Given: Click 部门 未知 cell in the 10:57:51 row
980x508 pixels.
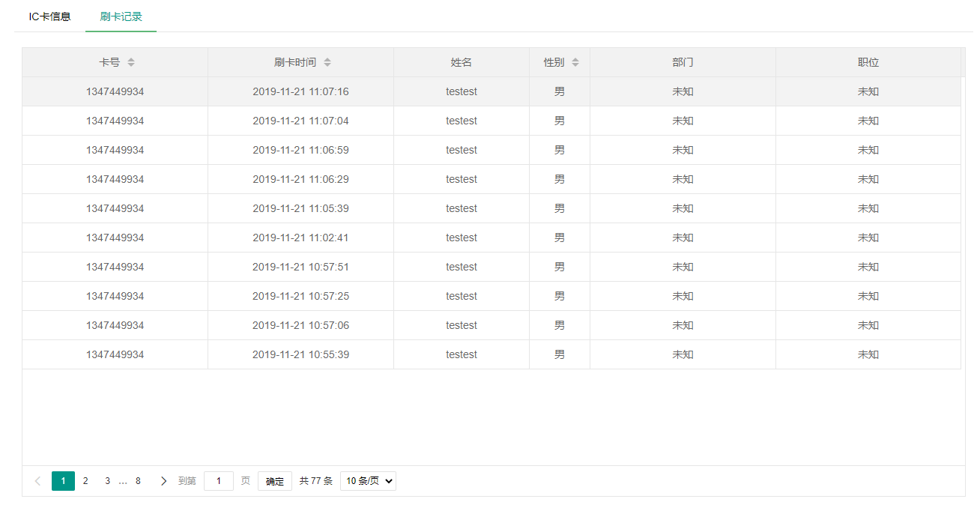Looking at the screenshot, I should (683, 267).
